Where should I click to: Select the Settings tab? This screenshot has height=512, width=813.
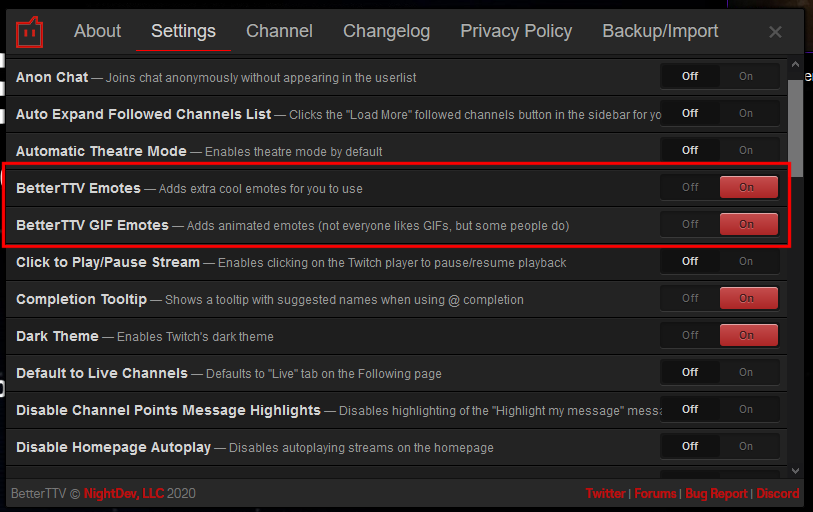[x=184, y=31]
